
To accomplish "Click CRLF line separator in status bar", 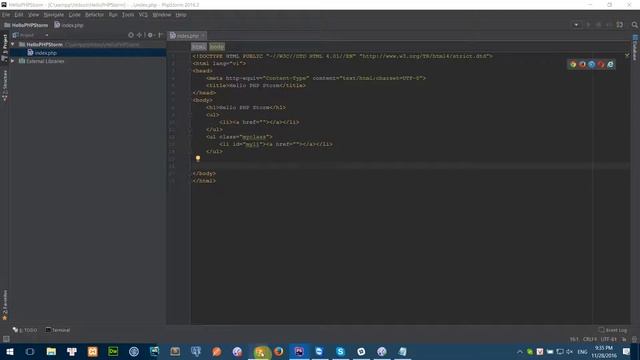I will point(590,339).
